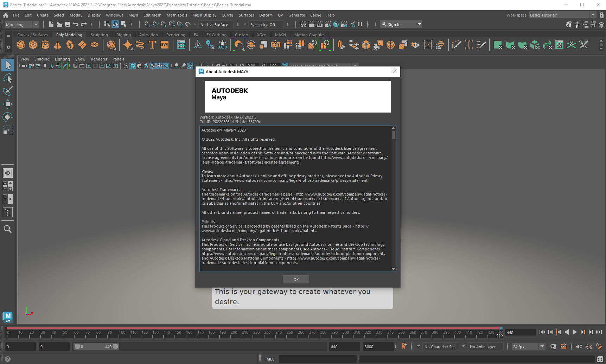
Task: Click the Maya home icon
Action: [x=6, y=15]
